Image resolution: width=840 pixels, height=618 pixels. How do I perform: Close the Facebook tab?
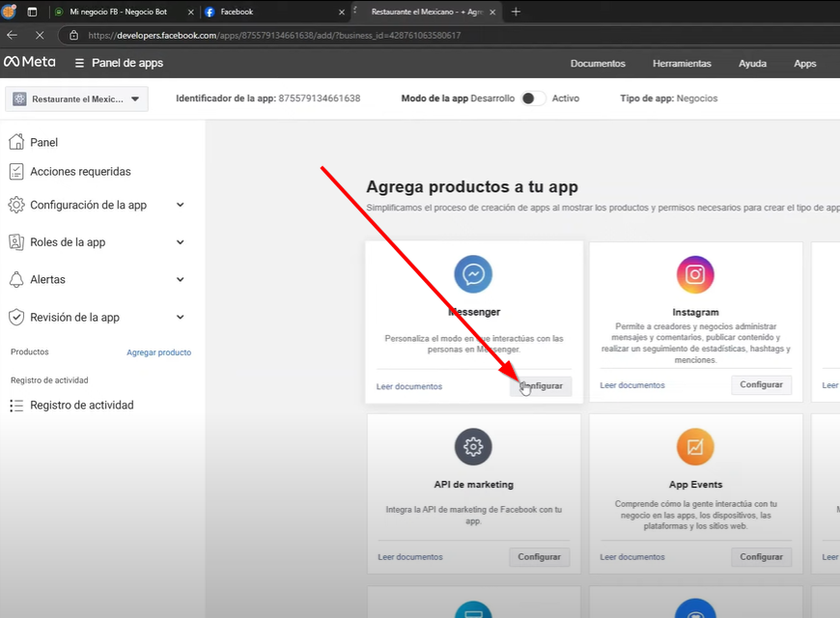342,12
